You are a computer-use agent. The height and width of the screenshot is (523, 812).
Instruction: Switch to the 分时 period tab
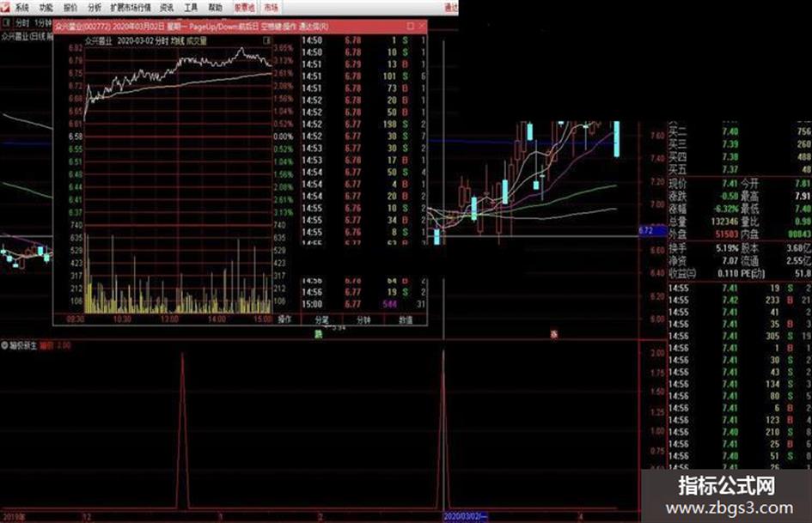[22, 23]
